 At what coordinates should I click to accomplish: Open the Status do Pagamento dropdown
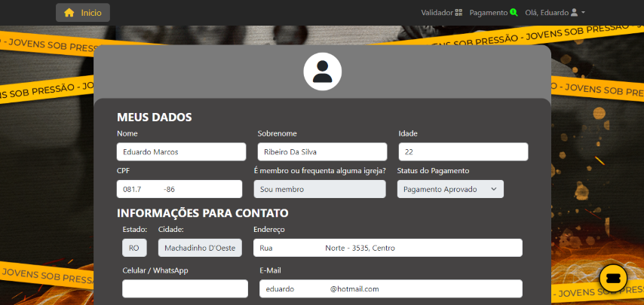450,189
